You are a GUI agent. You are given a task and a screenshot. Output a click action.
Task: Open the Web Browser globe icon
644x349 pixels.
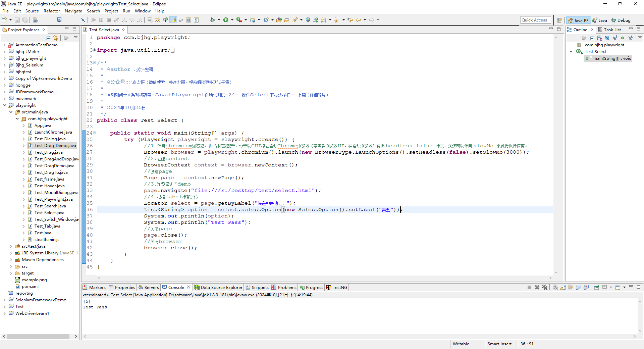pos(308,20)
